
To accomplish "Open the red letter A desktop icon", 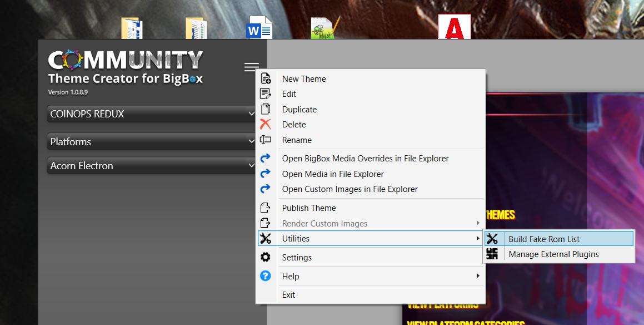I will point(455,27).
